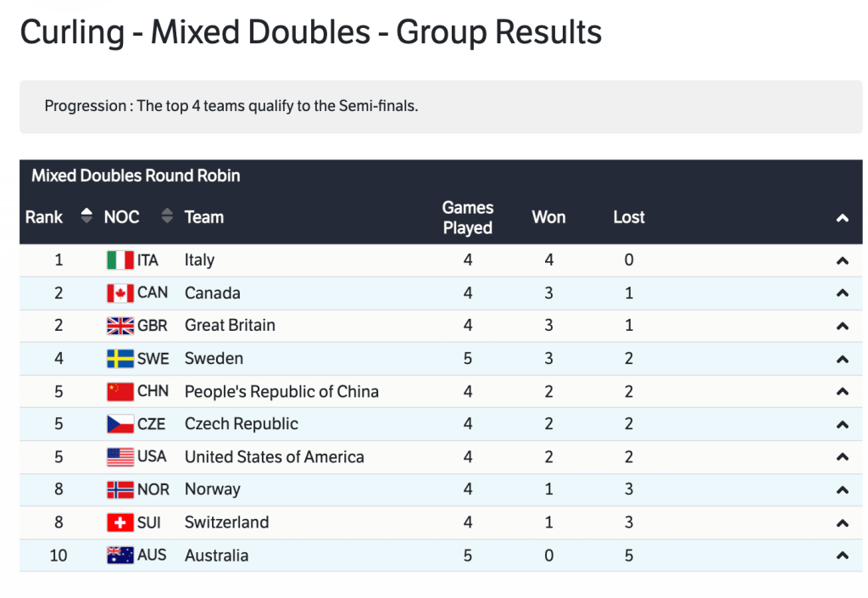
Task: Expand Sweden row details chevron
Action: [842, 360]
